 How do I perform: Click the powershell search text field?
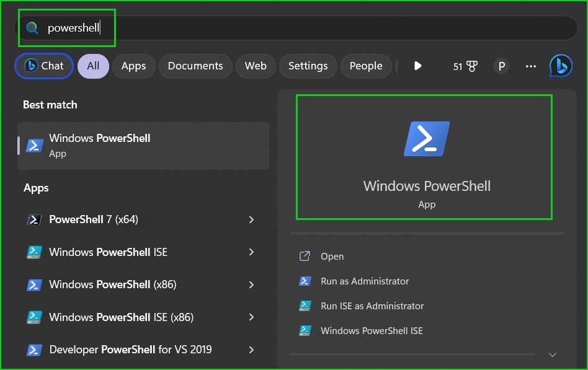[x=296, y=28]
